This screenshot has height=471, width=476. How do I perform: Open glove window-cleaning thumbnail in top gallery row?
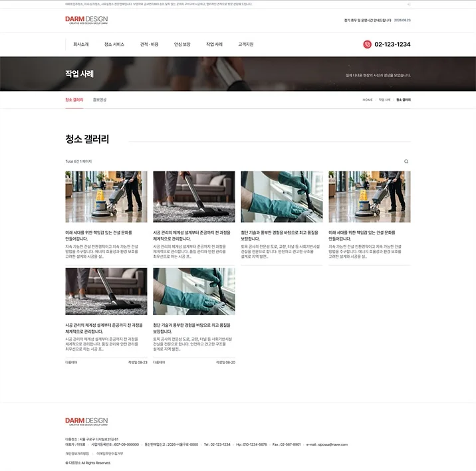pos(282,197)
